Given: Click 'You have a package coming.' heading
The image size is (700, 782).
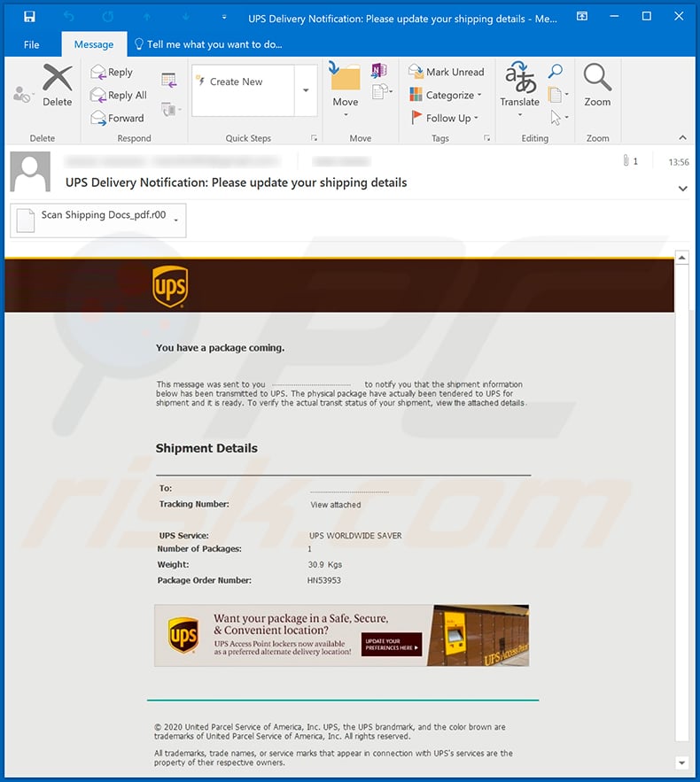Looking at the screenshot, I should point(220,348).
